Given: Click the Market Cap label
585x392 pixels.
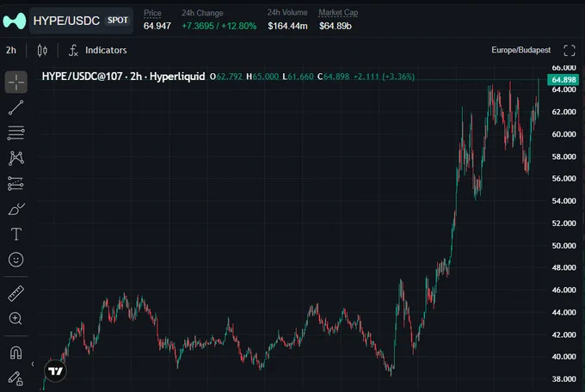Looking at the screenshot, I should 338,13.
